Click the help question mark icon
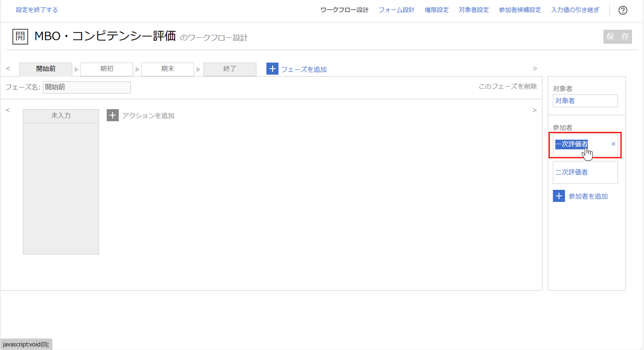The width and height of the screenshot is (644, 350). click(x=622, y=10)
